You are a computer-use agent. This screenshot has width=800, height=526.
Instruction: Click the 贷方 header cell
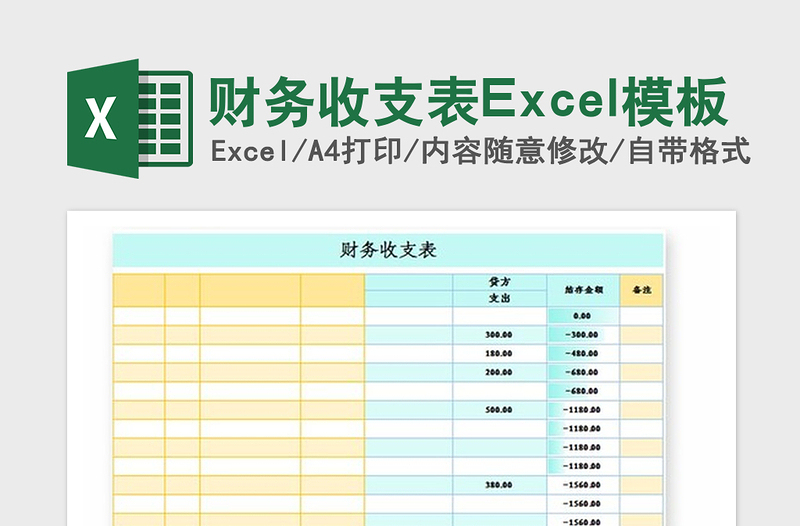[499, 282]
